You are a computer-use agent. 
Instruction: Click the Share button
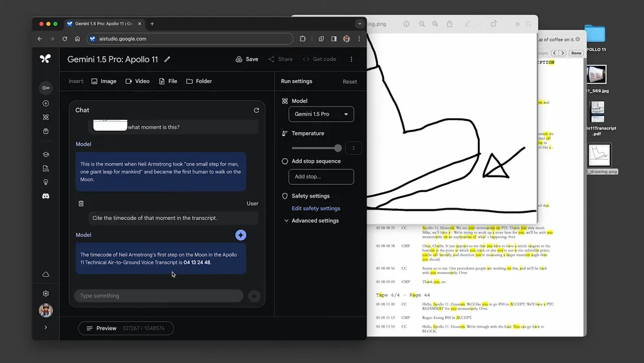coord(281,59)
